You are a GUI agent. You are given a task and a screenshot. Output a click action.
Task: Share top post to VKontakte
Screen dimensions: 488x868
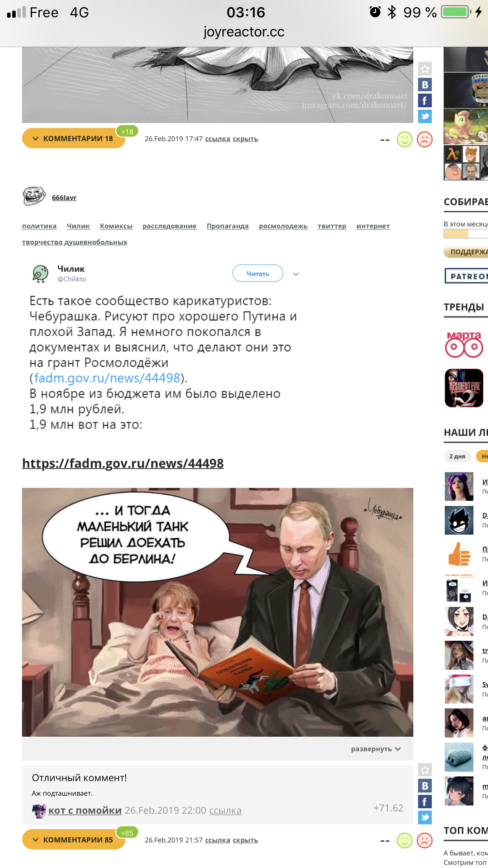(x=425, y=85)
